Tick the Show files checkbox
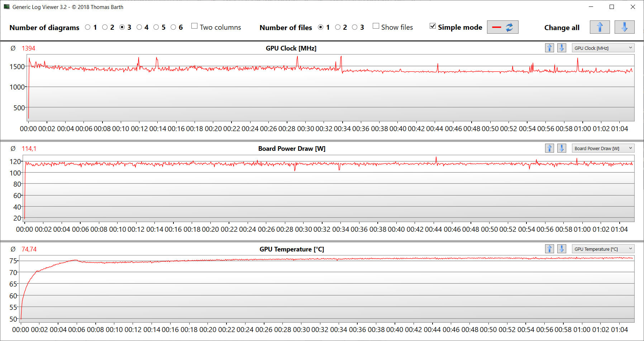The image size is (644, 341). click(x=376, y=26)
